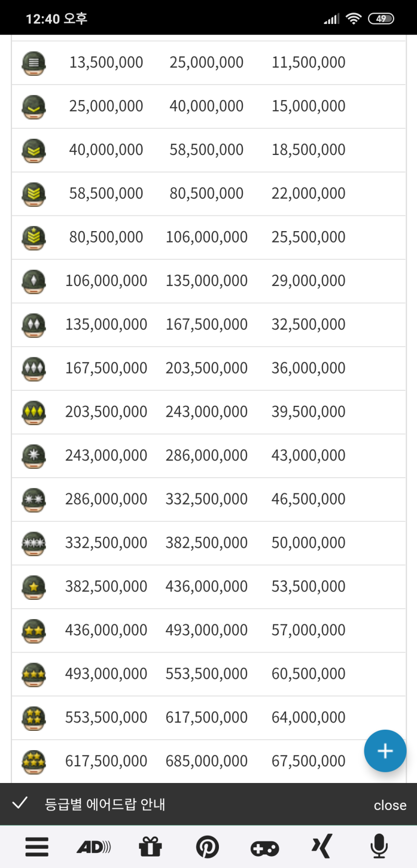Tap the battery indicator showing 49
417x868 pixels.
pyautogui.click(x=381, y=19)
